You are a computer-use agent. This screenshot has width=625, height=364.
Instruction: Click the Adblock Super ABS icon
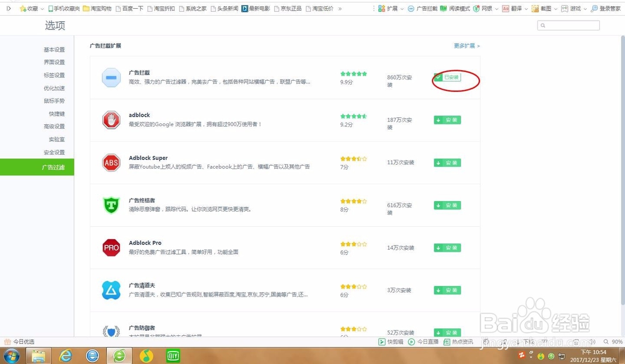111,162
